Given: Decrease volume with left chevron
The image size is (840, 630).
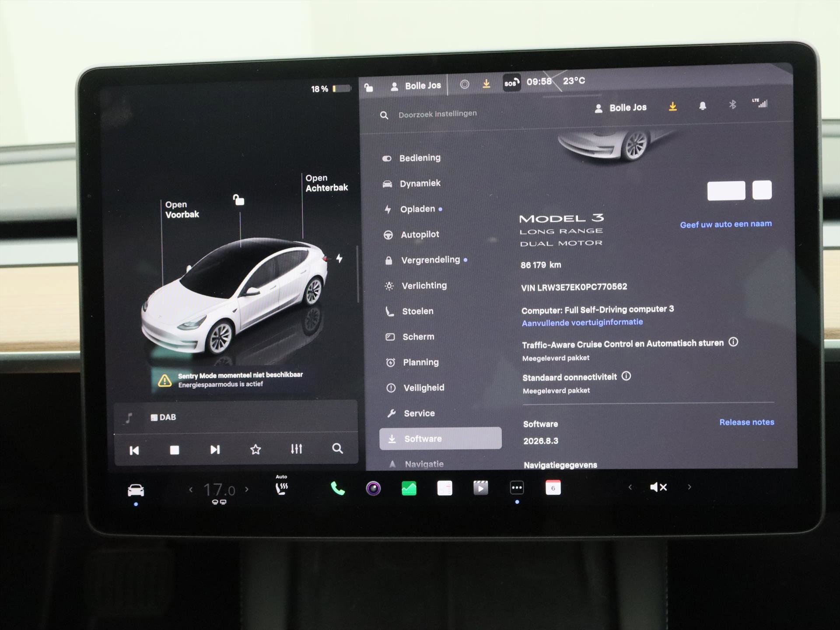Looking at the screenshot, I should point(630,487).
